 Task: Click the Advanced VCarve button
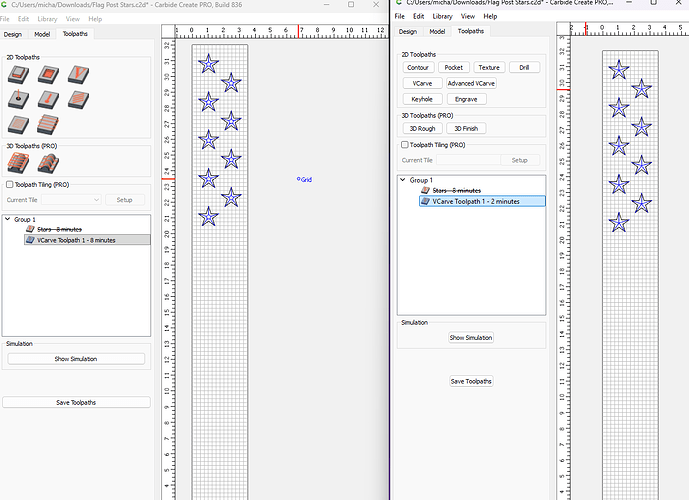pos(471,84)
